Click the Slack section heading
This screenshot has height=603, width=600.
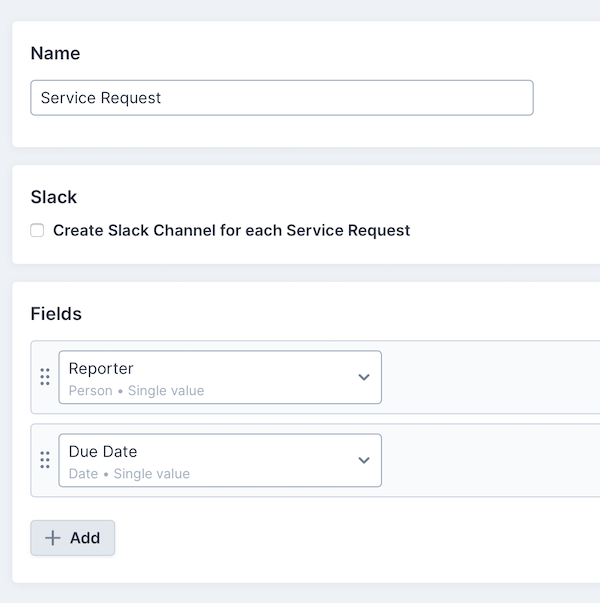[x=54, y=197]
